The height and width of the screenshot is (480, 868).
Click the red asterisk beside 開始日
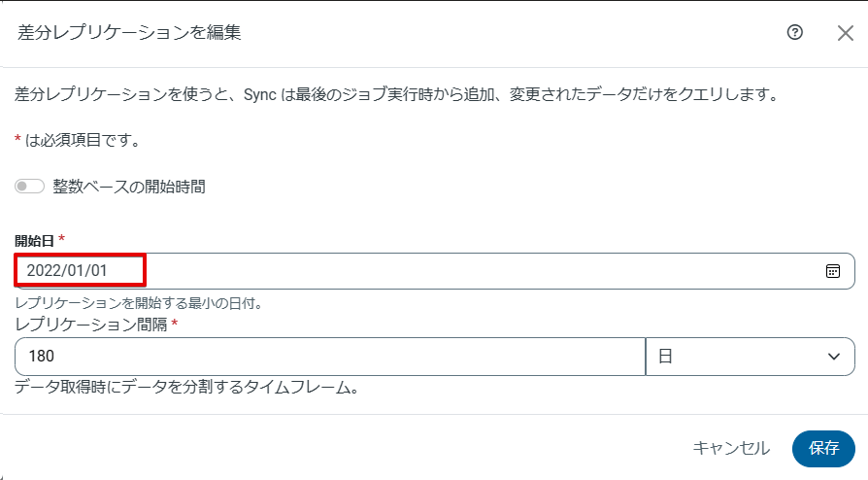pyautogui.click(x=62, y=239)
